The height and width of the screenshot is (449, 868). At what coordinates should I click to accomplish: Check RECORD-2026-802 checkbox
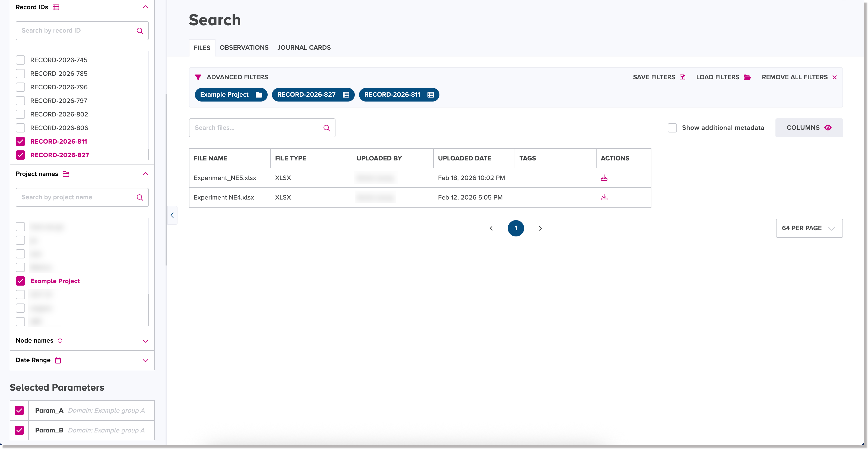[20, 114]
